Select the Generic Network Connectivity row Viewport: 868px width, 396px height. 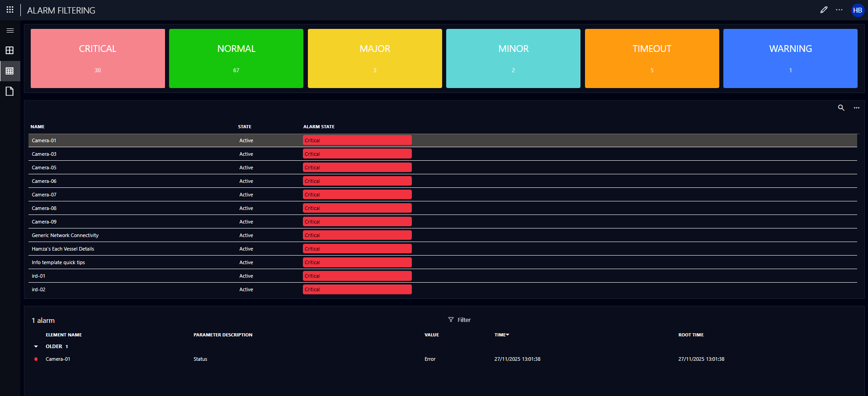pyautogui.click(x=65, y=235)
